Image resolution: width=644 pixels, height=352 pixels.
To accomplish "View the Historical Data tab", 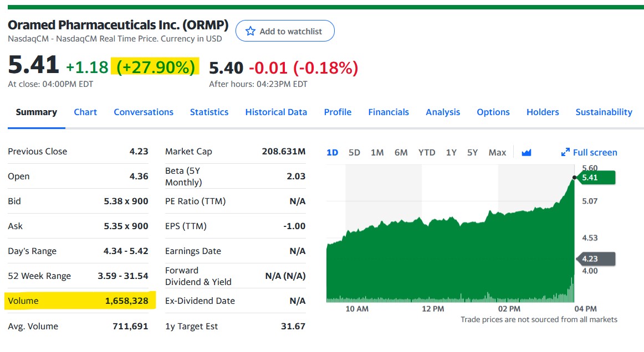I will 276,112.
